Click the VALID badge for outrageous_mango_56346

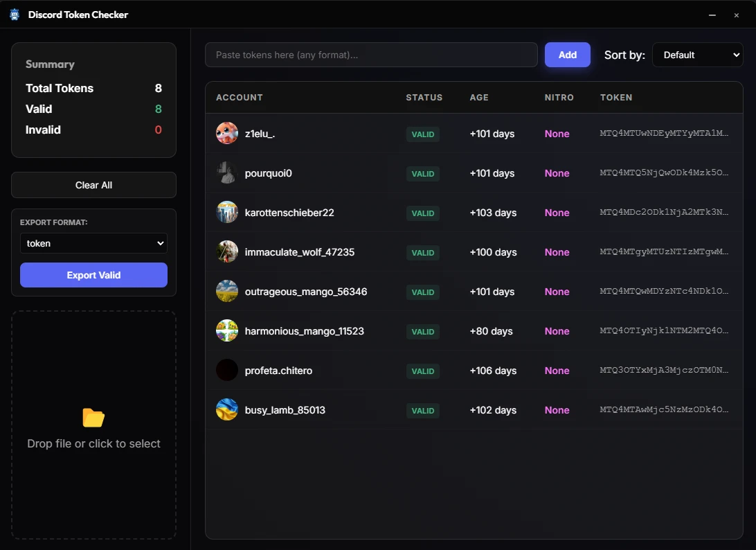coord(423,292)
